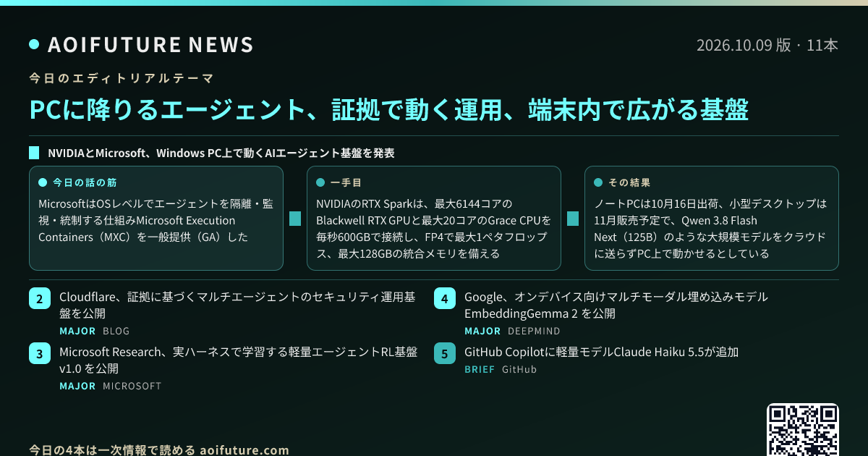Click the GitHub source label
This screenshot has height=456, width=868.
click(519, 369)
